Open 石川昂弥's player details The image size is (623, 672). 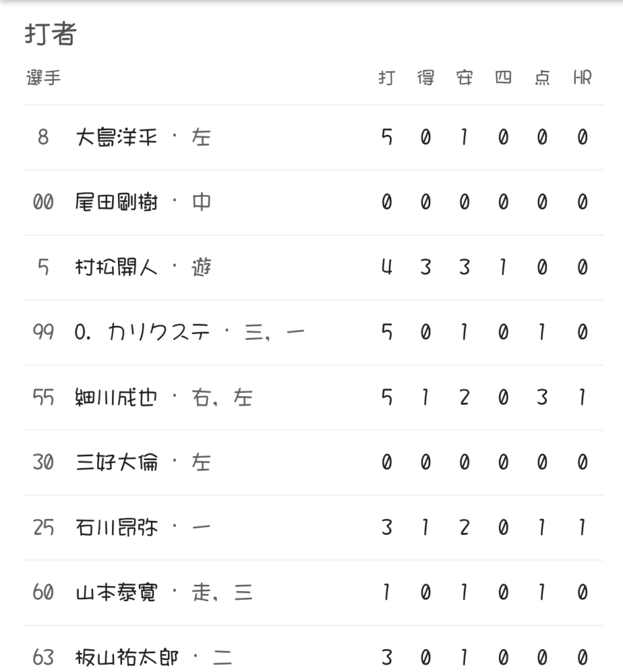click(x=117, y=528)
